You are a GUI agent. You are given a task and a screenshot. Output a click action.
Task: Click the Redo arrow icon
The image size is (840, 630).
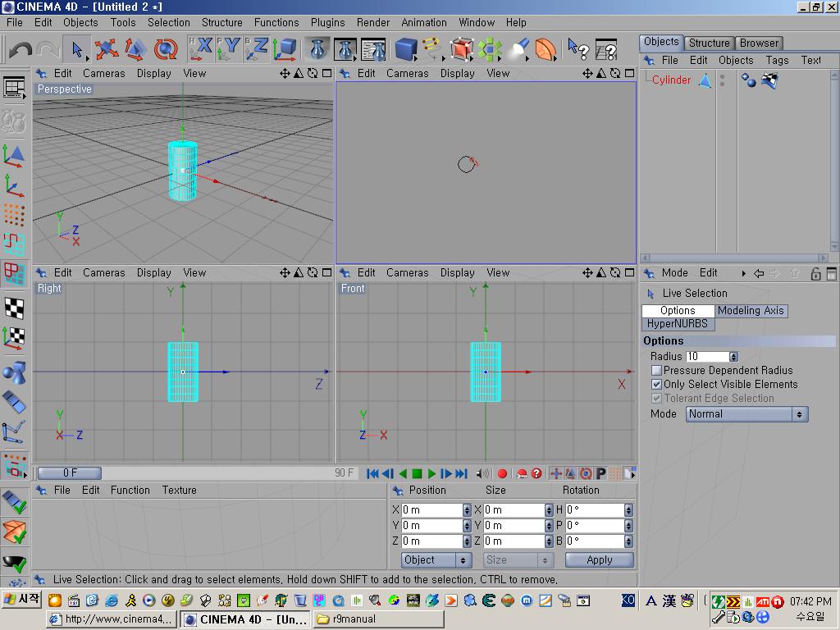(48, 50)
